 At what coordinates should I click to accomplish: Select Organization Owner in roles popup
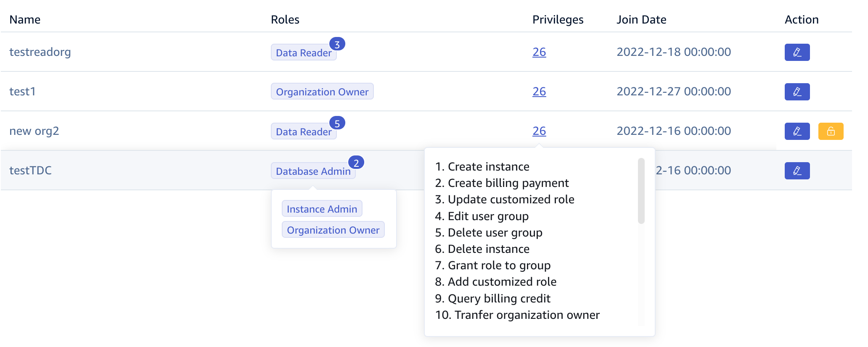(x=333, y=230)
